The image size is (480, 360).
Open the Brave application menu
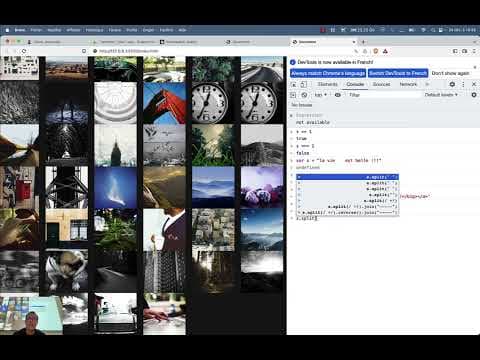tap(20, 30)
